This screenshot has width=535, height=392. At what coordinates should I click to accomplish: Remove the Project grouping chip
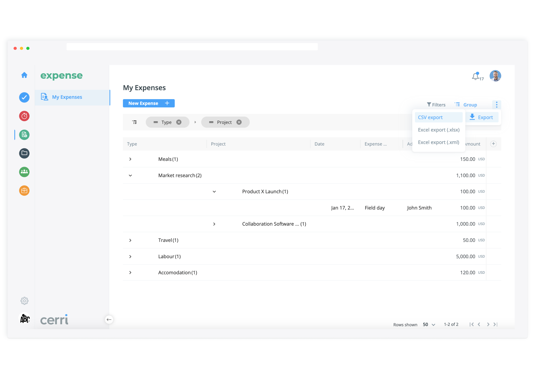coord(239,122)
